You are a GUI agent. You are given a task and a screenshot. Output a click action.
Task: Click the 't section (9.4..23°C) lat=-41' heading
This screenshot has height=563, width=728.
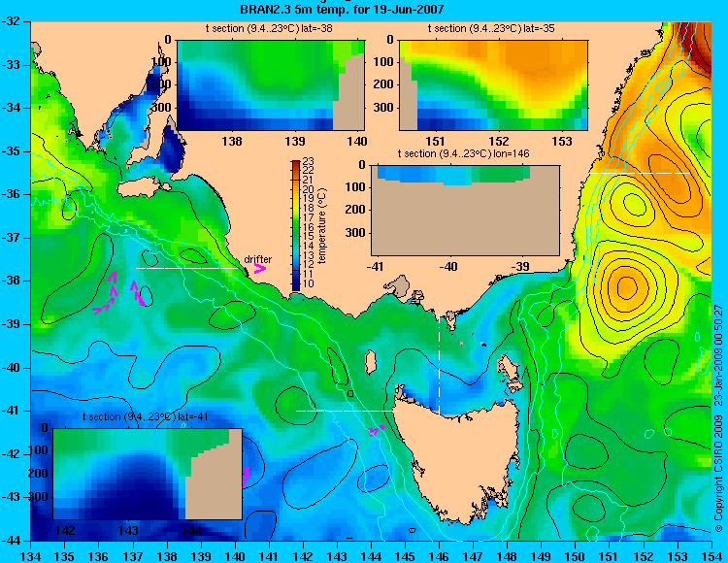coord(145,416)
